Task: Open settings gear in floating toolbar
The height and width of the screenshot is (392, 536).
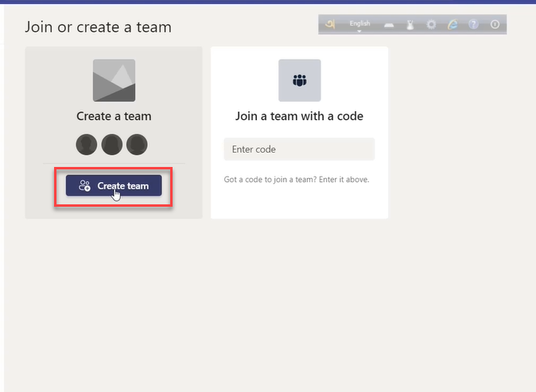Action: [x=431, y=25]
